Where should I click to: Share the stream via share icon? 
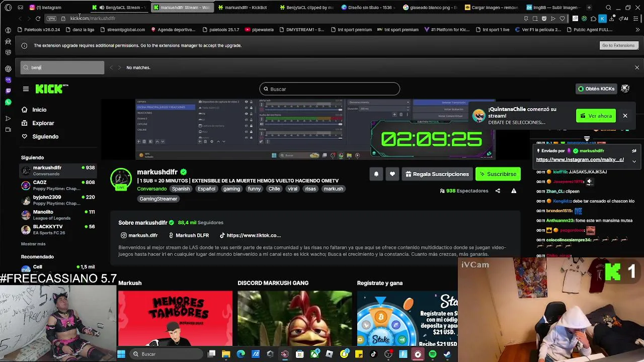tap(498, 191)
